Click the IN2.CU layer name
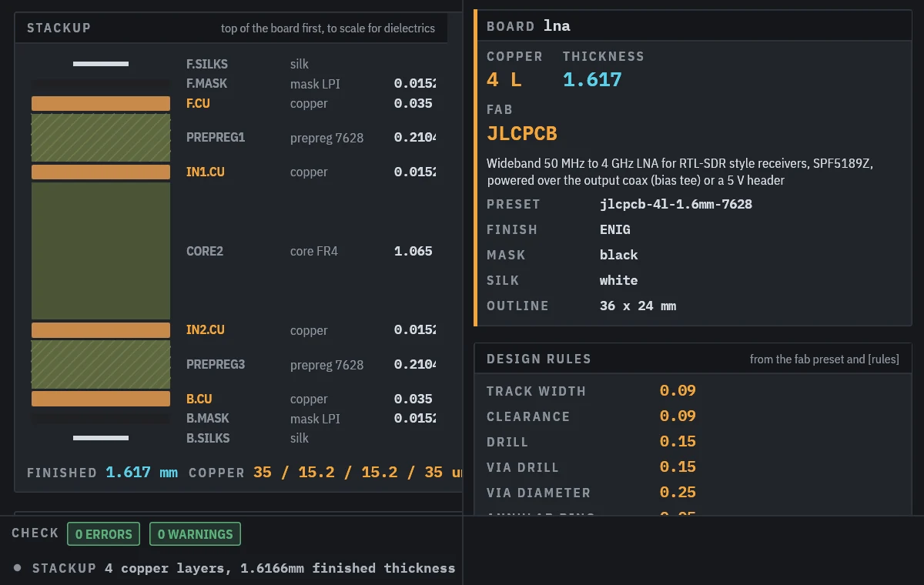 coord(206,329)
